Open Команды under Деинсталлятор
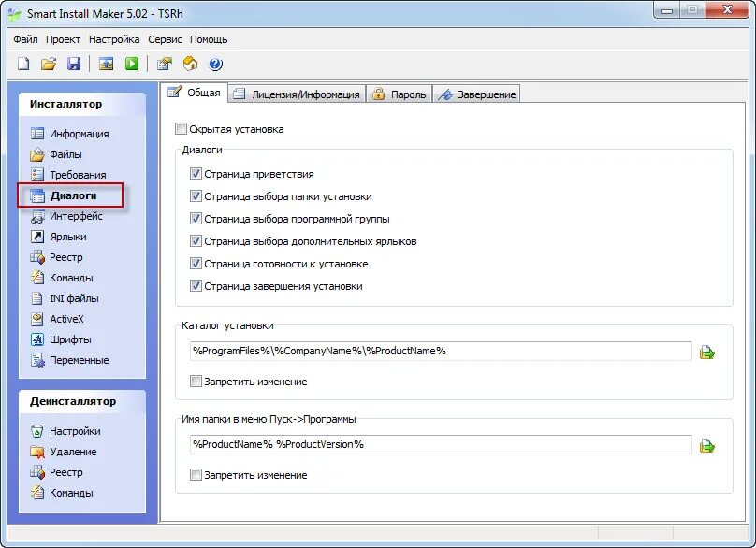This screenshot has height=548, width=756. coord(61,493)
